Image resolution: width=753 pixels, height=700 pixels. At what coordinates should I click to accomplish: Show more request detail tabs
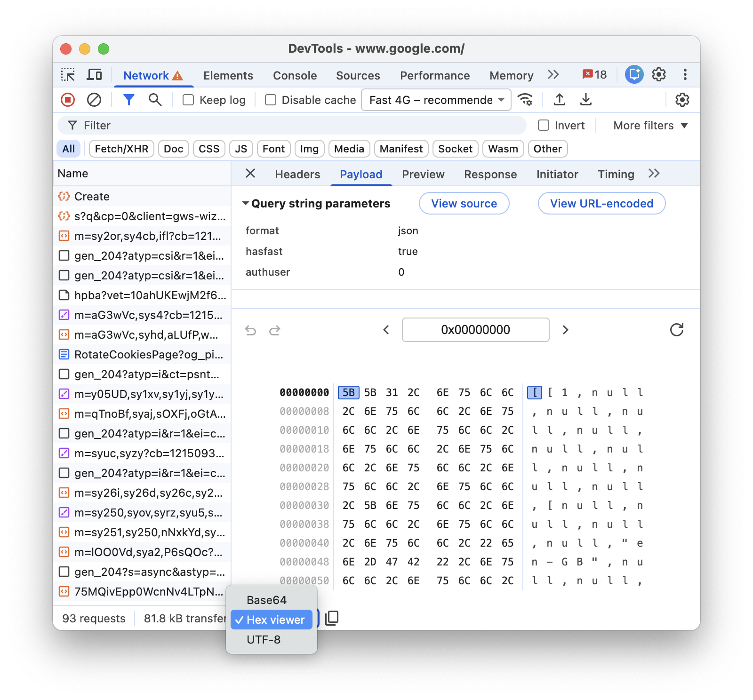tap(654, 174)
